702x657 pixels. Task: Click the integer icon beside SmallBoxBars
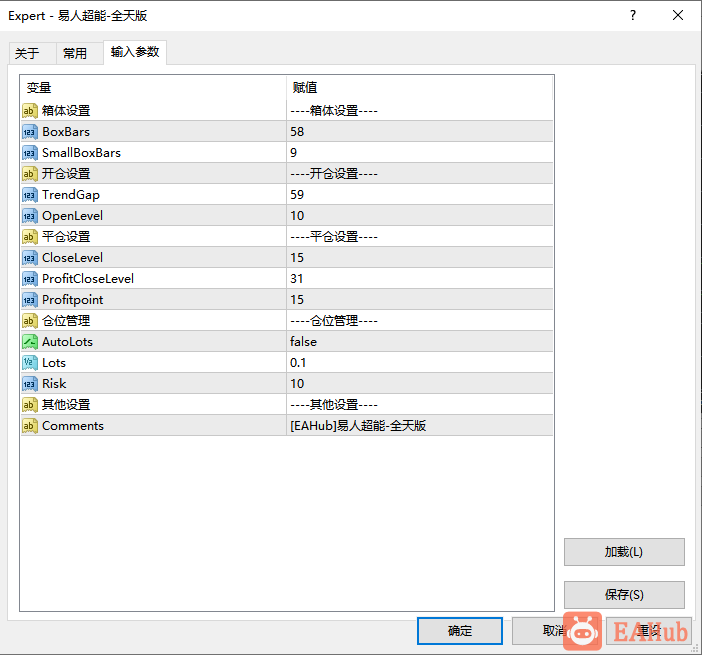pyautogui.click(x=30, y=153)
